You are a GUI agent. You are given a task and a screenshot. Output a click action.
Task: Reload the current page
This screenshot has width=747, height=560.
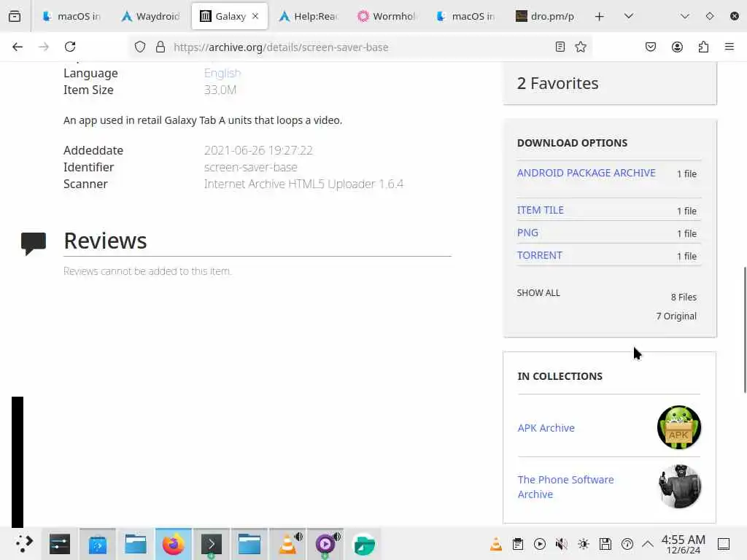pyautogui.click(x=70, y=47)
